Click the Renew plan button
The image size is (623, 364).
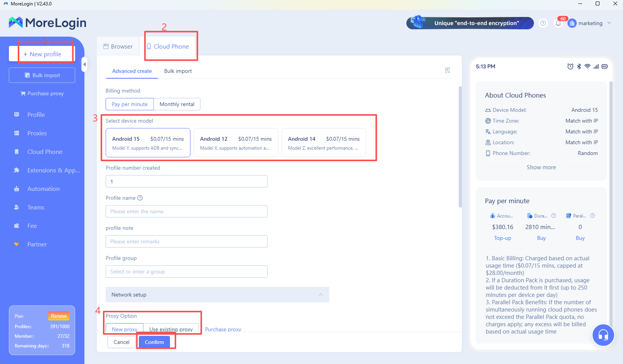click(59, 316)
